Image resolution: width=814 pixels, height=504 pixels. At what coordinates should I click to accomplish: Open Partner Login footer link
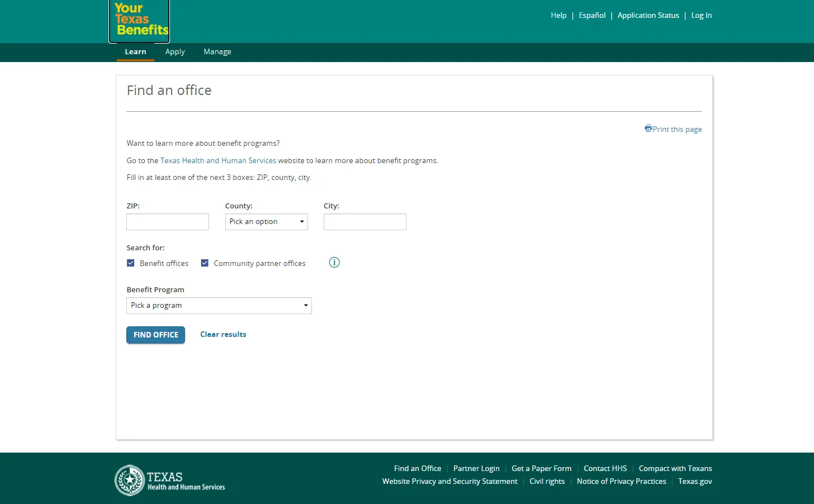476,469
